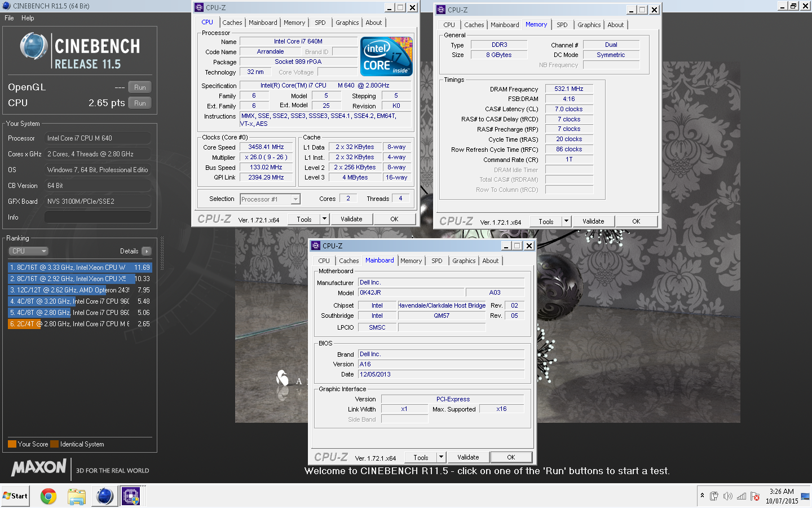Switch to Mainboard tab in CPU window
The width and height of the screenshot is (812, 508).
click(x=263, y=23)
